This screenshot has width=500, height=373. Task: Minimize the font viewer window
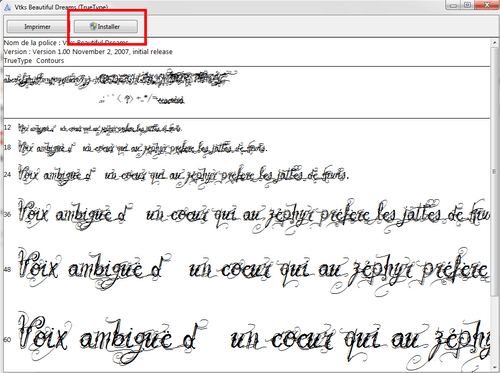pyautogui.click(x=453, y=5)
